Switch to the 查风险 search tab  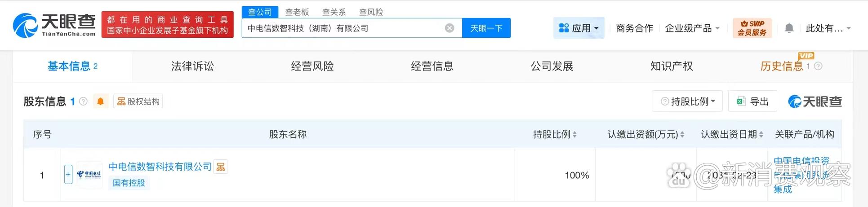[371, 12]
